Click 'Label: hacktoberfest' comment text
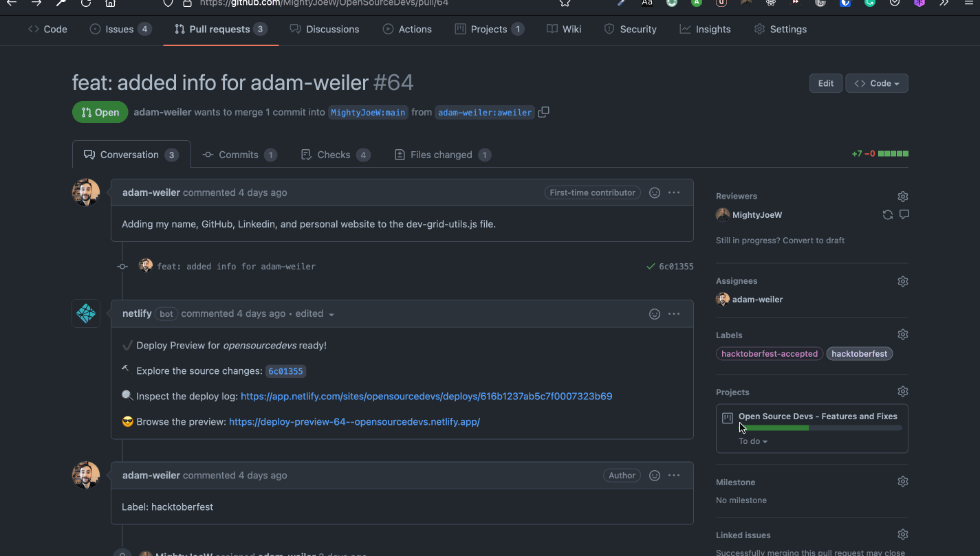The height and width of the screenshot is (556, 980). point(167,507)
